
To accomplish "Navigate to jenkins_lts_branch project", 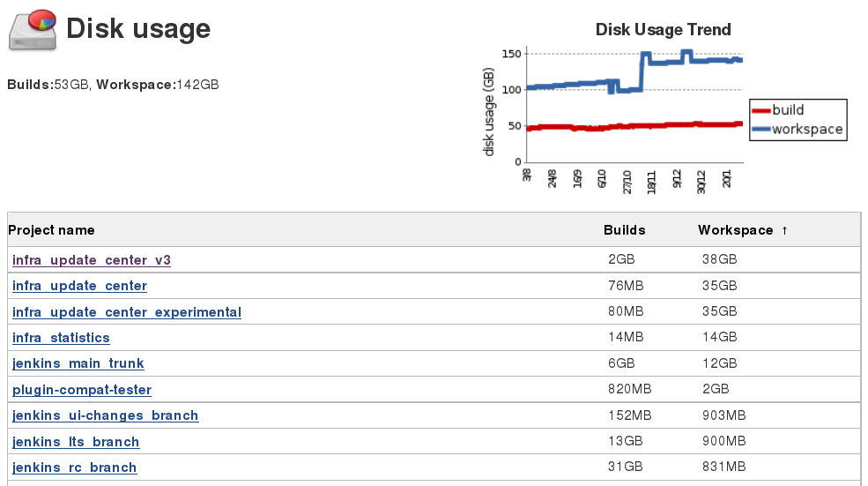I will (76, 442).
